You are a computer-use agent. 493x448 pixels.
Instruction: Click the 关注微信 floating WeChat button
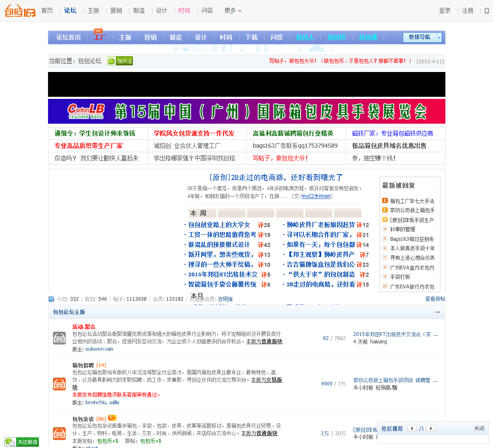coord(22,442)
